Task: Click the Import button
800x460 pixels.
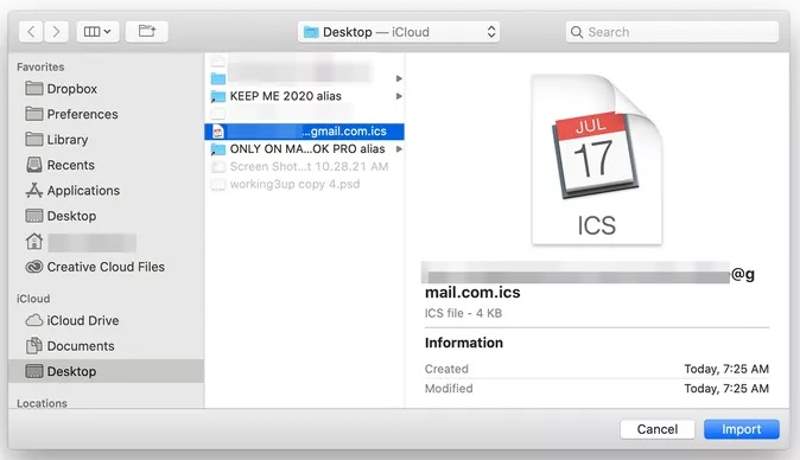Action: coord(741,429)
